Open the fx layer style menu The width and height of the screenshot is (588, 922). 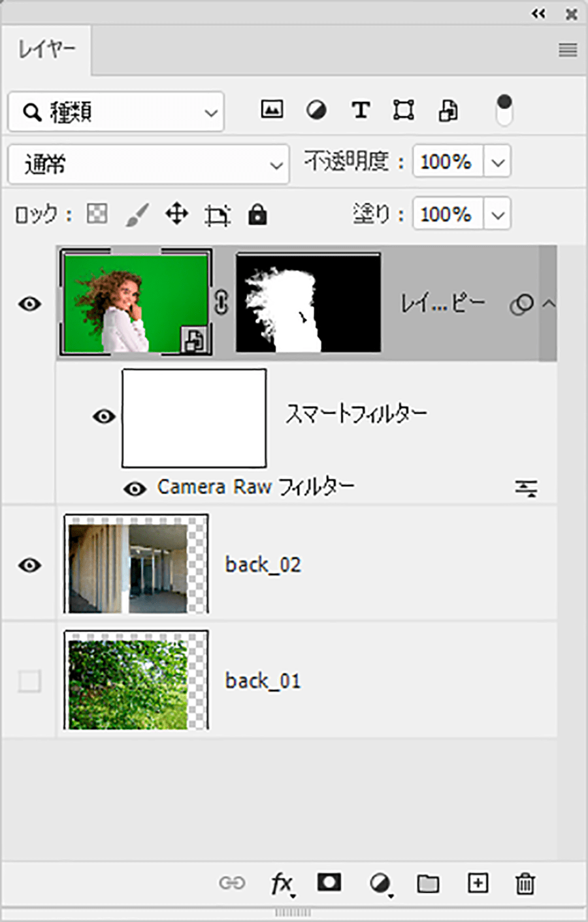(282, 885)
